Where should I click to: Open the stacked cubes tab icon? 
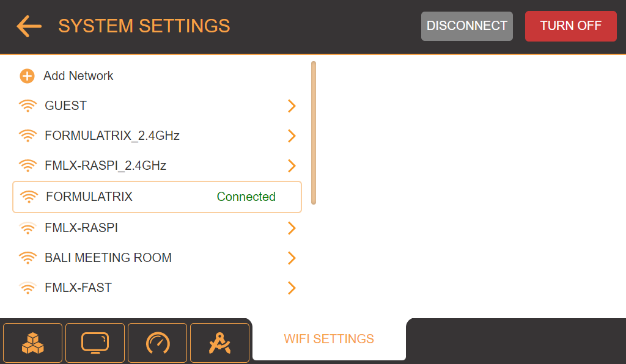click(33, 343)
